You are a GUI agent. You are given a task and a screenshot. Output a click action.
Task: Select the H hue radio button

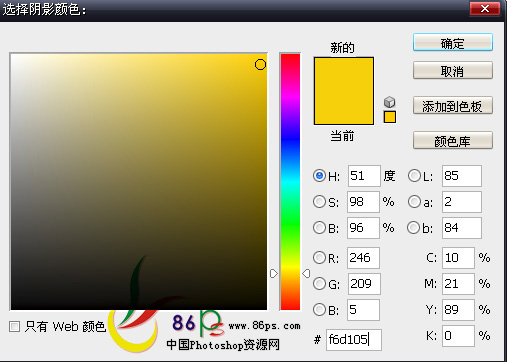[x=319, y=175]
